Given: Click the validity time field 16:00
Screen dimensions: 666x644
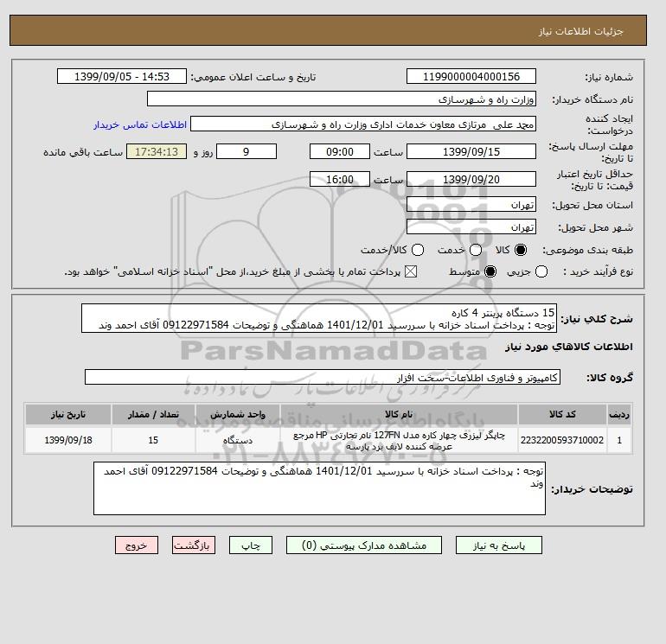Looking at the screenshot, I should (x=340, y=179).
